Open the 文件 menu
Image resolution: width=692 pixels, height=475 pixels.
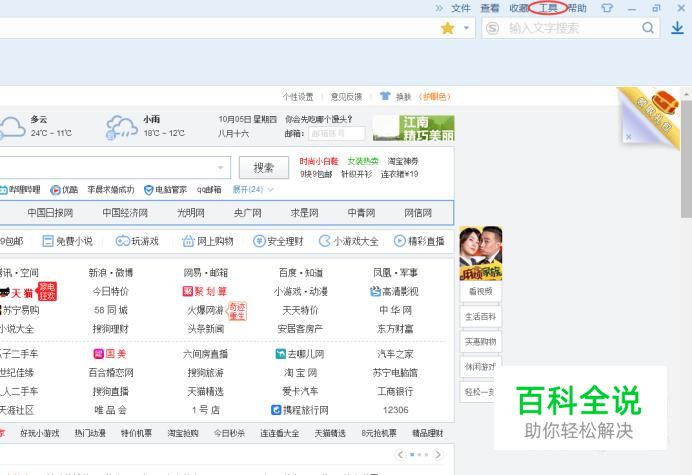[x=461, y=8]
